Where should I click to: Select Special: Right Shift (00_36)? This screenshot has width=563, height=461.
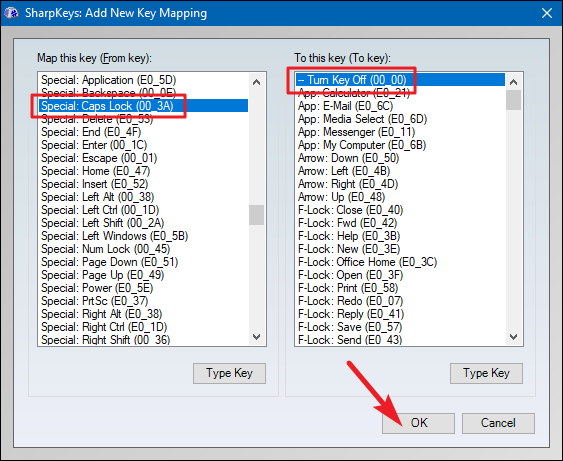coord(143,340)
